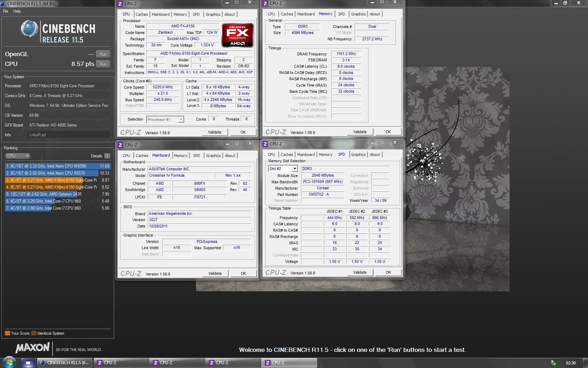Click Validate in the SPD window

coord(360,272)
